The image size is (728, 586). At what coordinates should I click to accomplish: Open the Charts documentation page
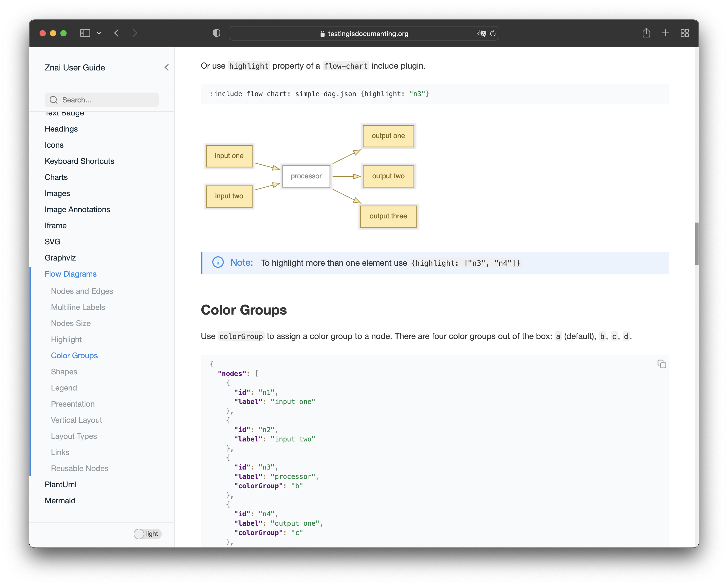(x=56, y=177)
